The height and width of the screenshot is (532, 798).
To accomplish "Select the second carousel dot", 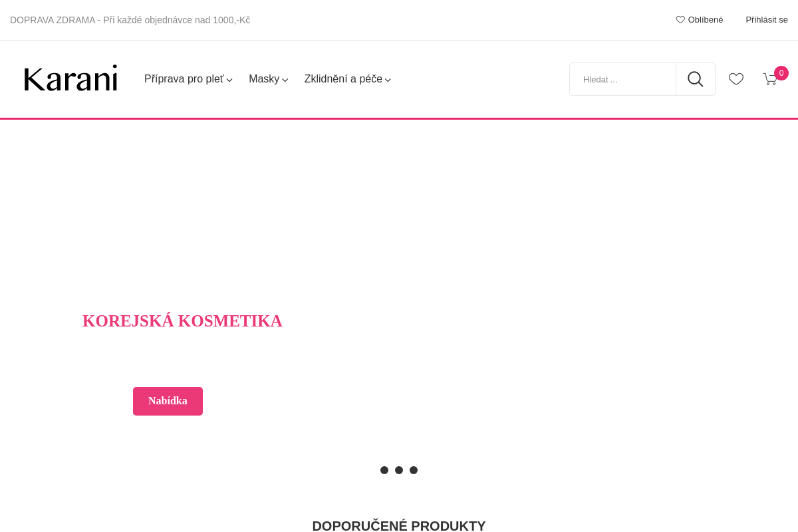I will tap(399, 470).
